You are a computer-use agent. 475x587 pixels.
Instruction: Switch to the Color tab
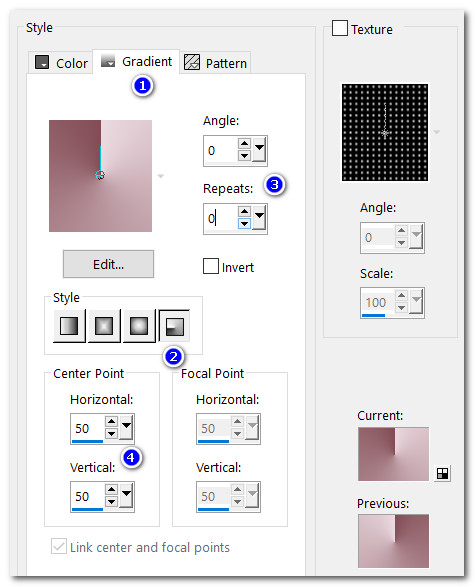coord(61,63)
